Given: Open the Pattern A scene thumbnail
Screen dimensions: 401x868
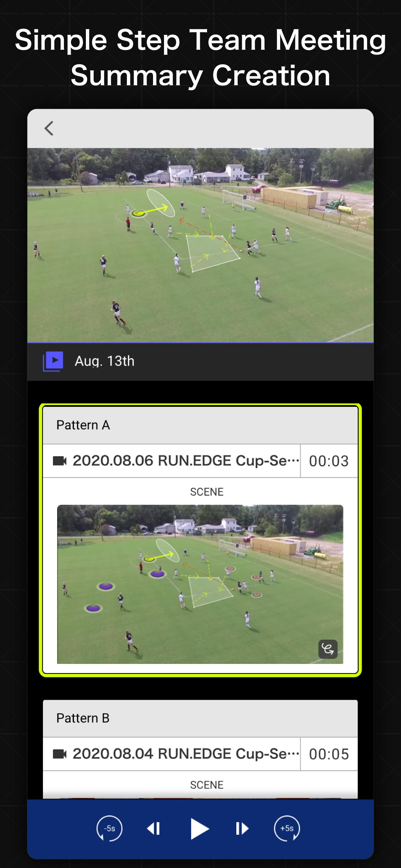Looking at the screenshot, I should pos(200,584).
